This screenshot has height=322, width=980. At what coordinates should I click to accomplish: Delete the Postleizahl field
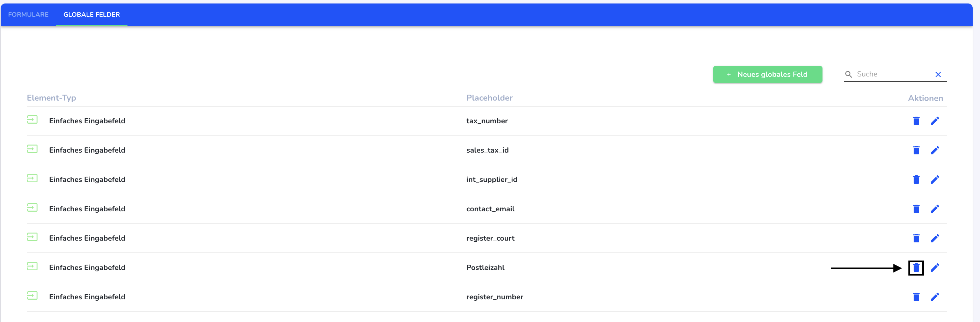click(x=916, y=268)
